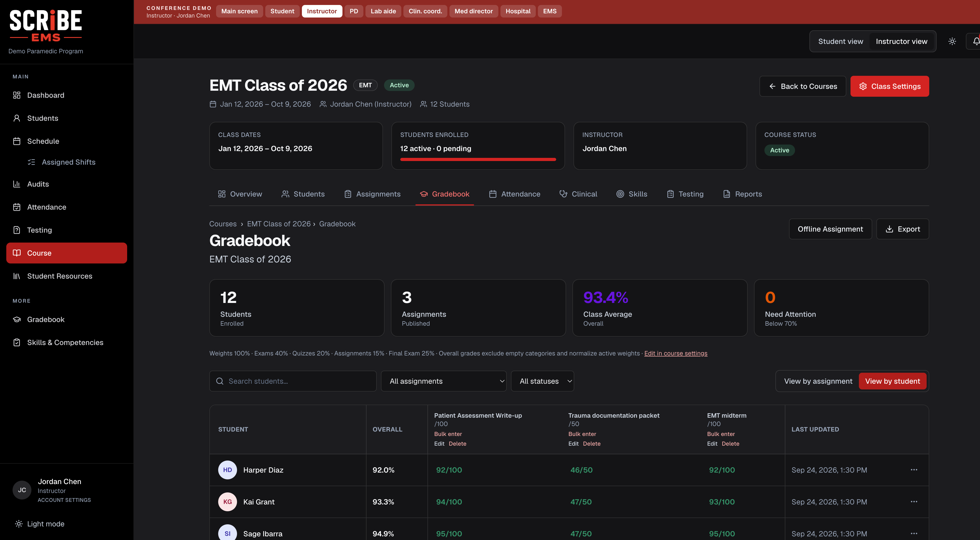Select Lab aide demo role

(383, 11)
